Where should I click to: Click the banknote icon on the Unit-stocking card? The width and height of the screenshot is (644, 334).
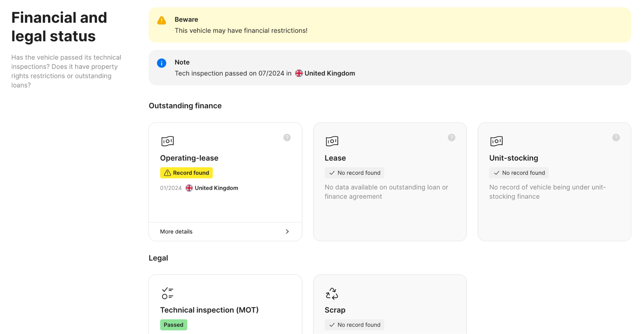point(496,141)
